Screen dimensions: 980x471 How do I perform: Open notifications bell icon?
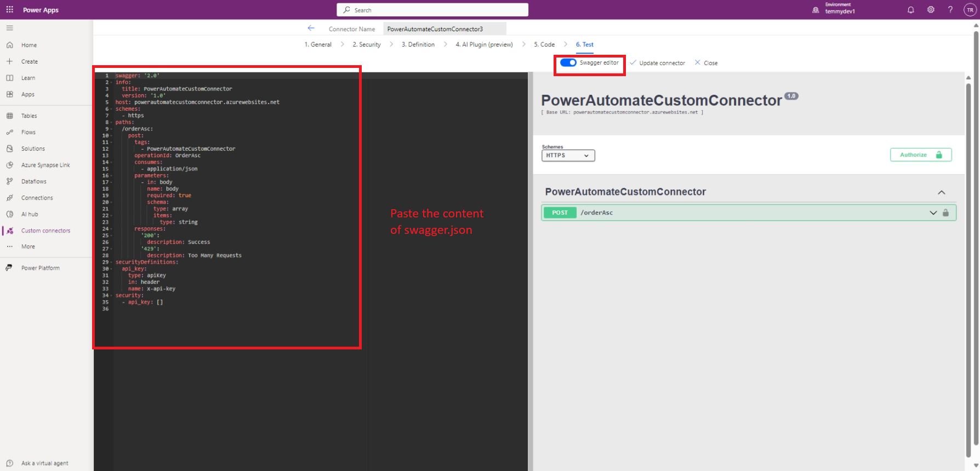[911, 10]
